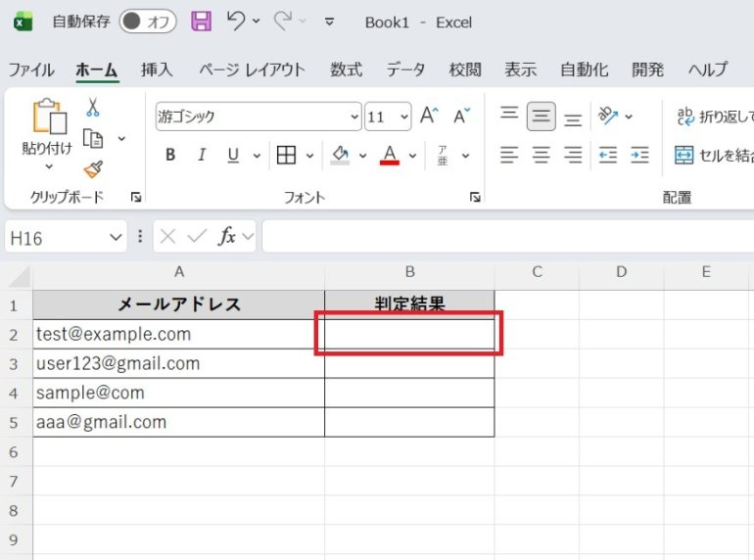The height and width of the screenshot is (560, 754).
Task: Align text to the bottom
Action: (x=573, y=119)
